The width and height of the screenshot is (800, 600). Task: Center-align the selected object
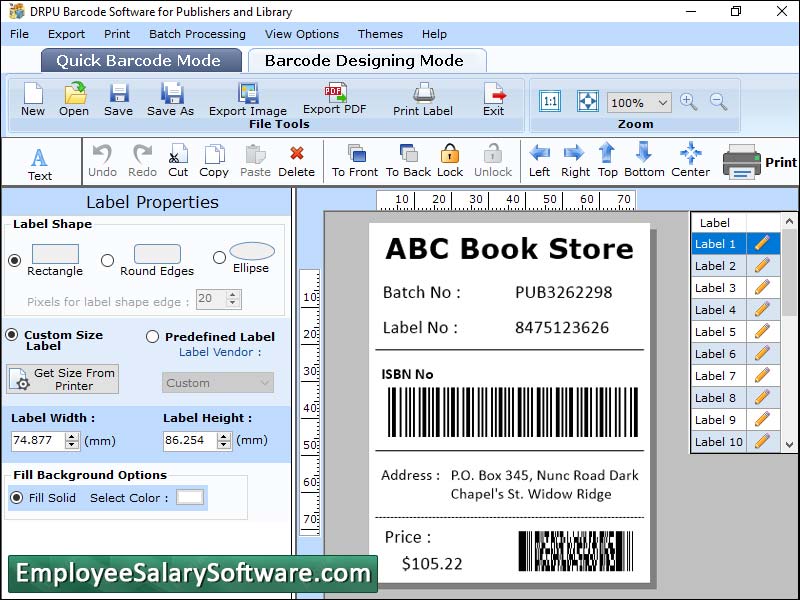tap(690, 160)
